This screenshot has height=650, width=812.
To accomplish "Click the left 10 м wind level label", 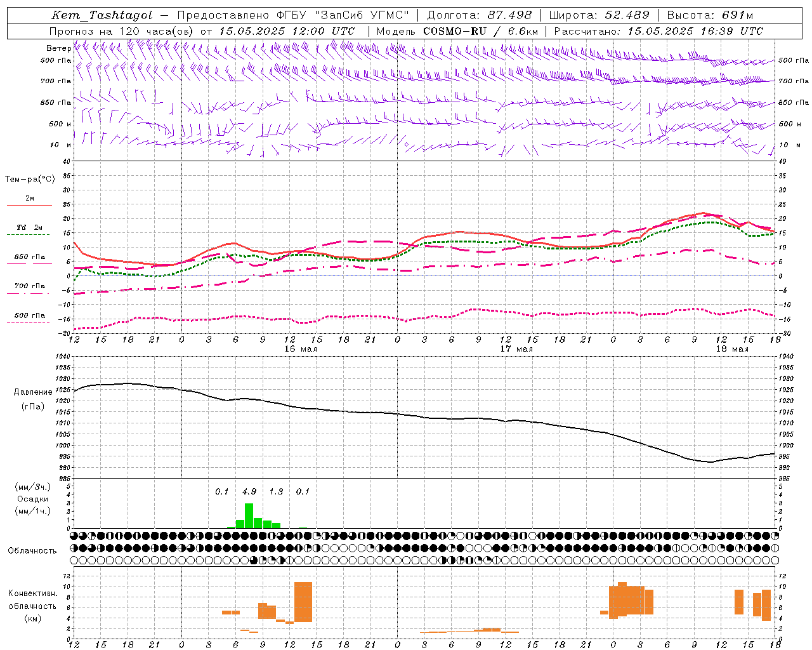I will 60,145.
